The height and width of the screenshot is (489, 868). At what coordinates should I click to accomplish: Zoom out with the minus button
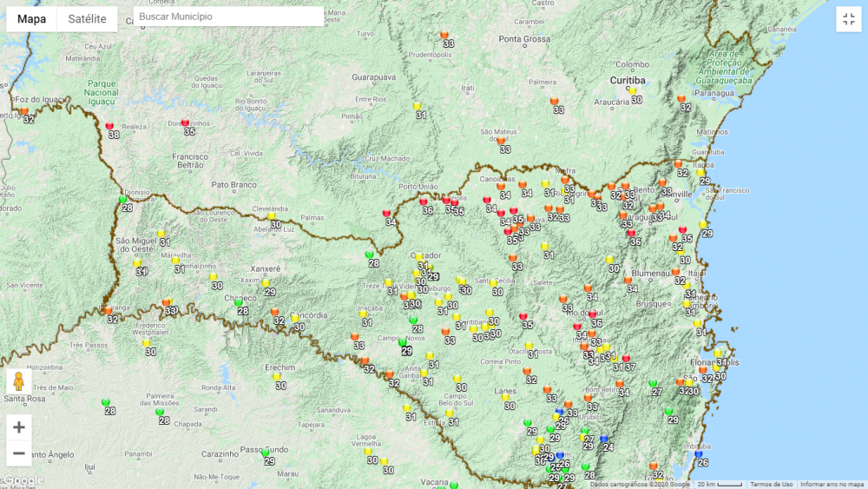pos(19,453)
